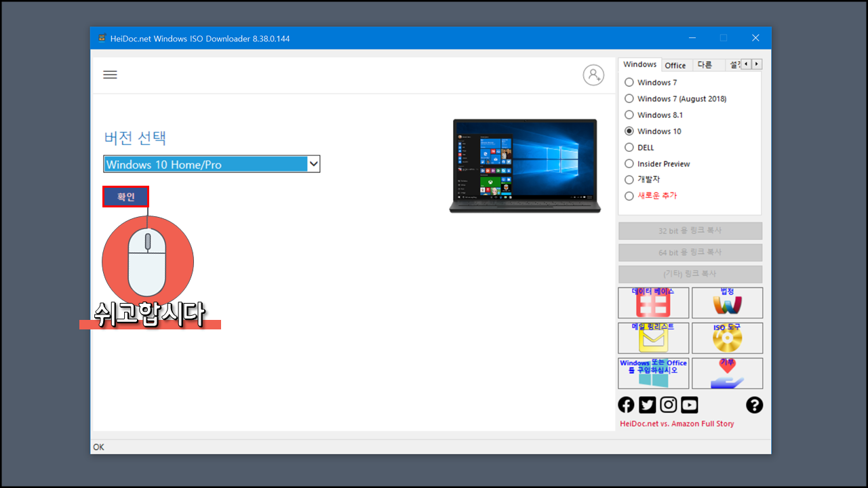Switch to the Windows tab

pos(640,64)
